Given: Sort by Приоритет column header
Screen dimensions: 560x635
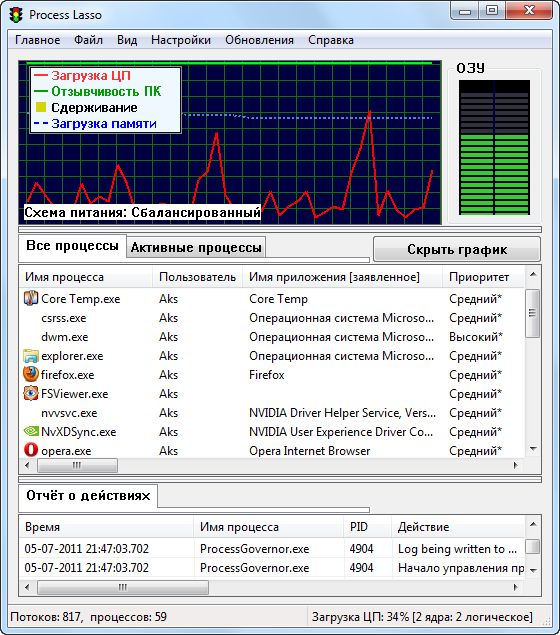Looking at the screenshot, I should tap(484, 277).
